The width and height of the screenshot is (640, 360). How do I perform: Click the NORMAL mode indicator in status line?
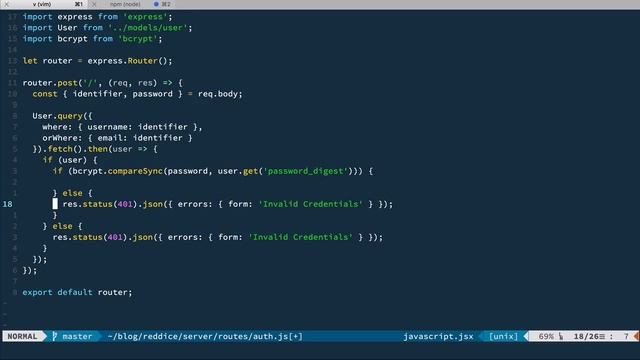pyautogui.click(x=22, y=336)
